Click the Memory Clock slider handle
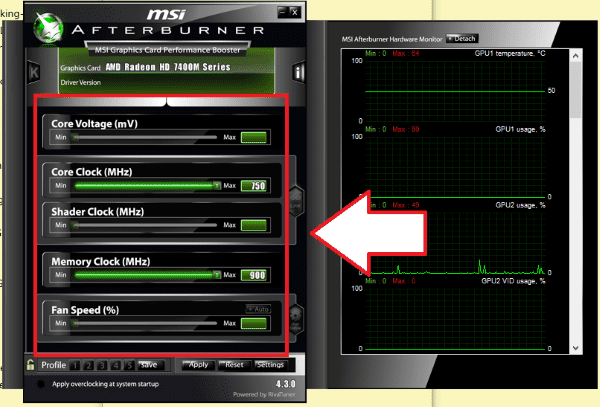Image resolution: width=600 pixels, height=407 pixels. pyautogui.click(x=217, y=275)
